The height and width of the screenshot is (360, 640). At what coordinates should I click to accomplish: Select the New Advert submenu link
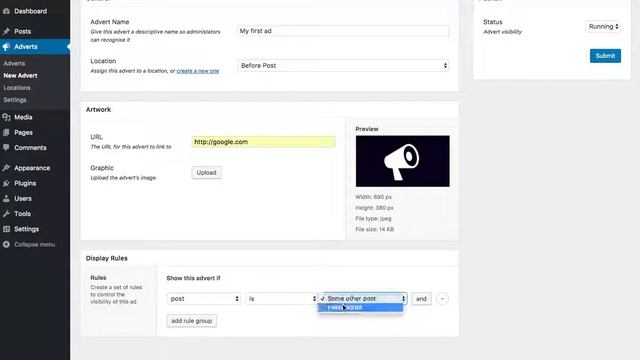click(x=20, y=76)
